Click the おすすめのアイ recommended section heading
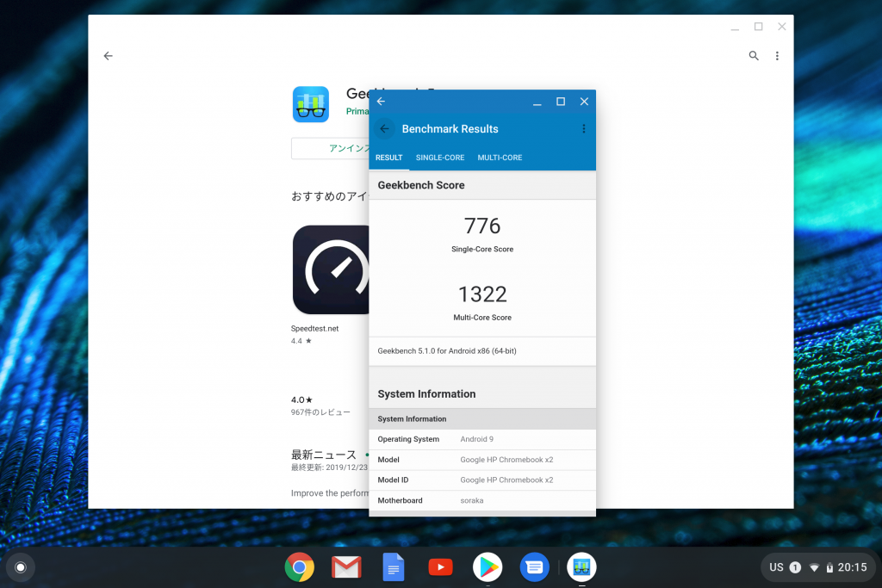Viewport: 882px width, 588px height. click(x=330, y=196)
